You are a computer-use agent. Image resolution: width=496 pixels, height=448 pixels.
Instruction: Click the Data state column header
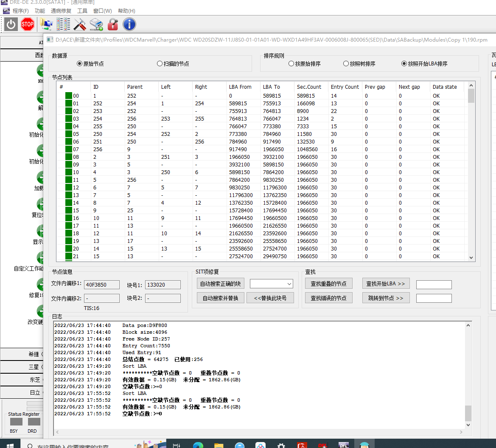(447, 87)
